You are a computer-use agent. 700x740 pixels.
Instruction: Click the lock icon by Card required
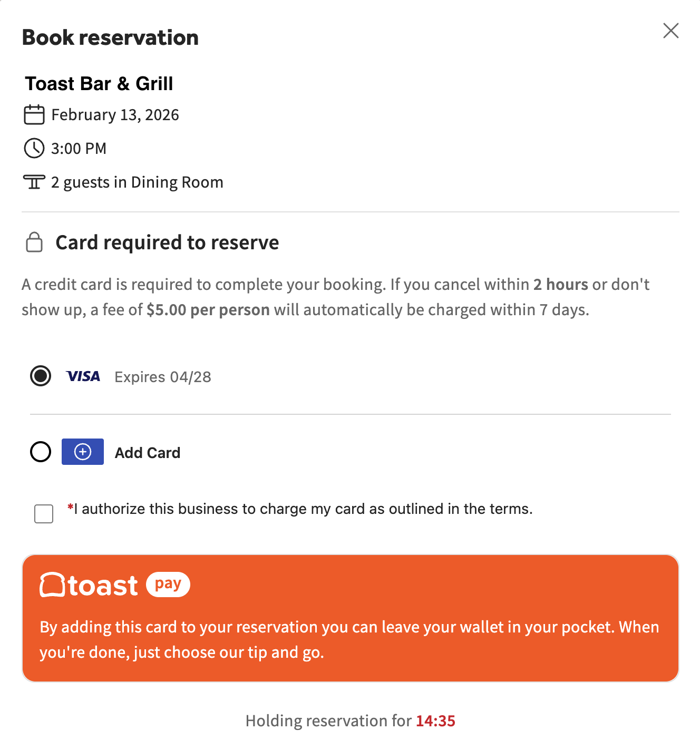point(34,242)
